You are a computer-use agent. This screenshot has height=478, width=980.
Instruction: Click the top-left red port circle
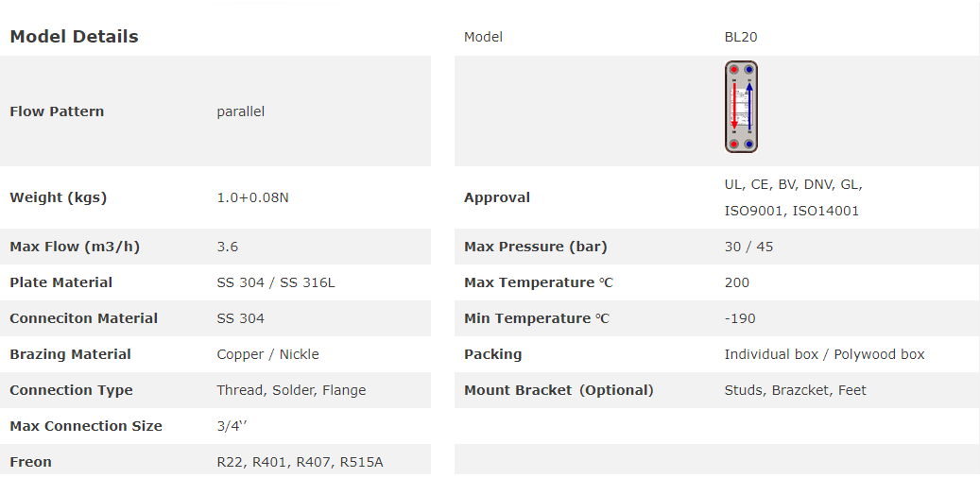click(734, 70)
